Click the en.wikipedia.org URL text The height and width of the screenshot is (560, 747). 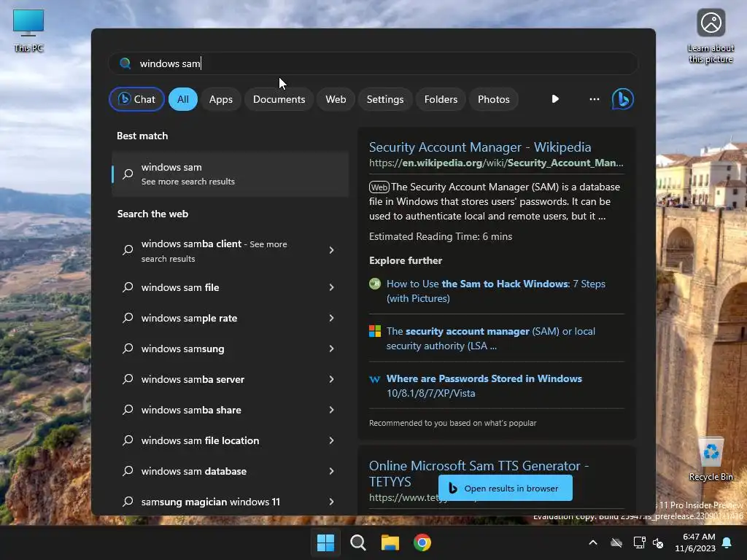coord(496,163)
